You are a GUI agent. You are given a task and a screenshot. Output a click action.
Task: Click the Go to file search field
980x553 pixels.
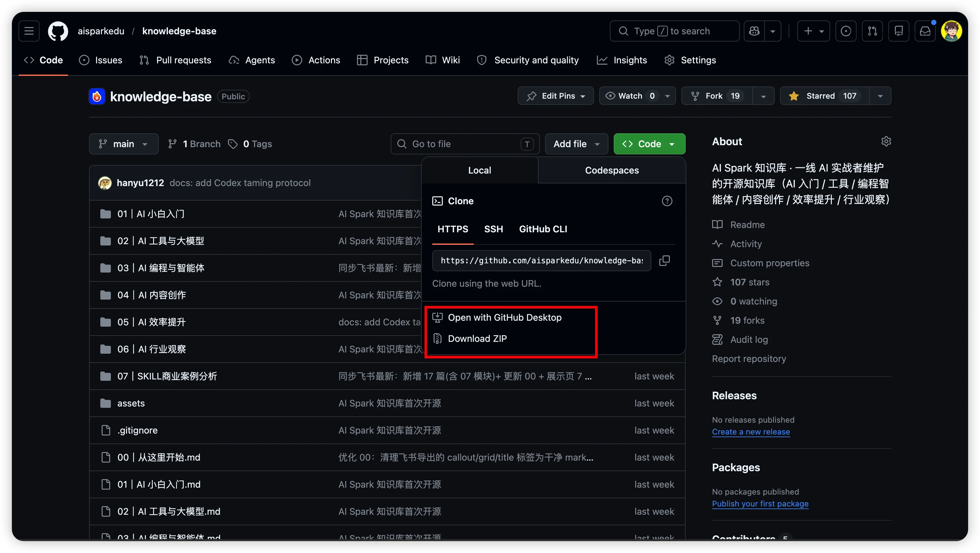click(x=465, y=144)
